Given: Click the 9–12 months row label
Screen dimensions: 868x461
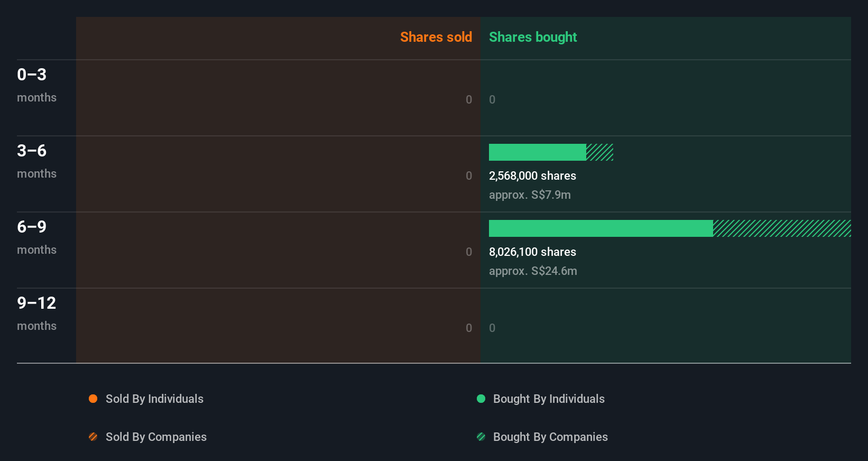Looking at the screenshot, I should pos(36,314).
